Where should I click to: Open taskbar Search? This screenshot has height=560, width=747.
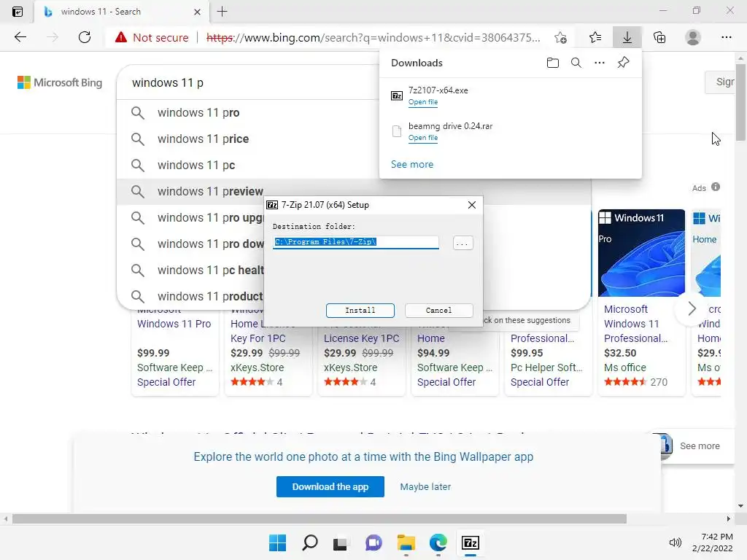pos(309,542)
